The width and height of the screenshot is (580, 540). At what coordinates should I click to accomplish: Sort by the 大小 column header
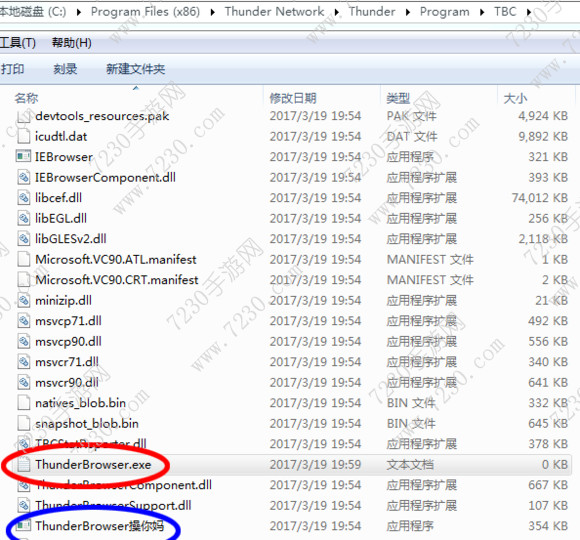pos(516,98)
